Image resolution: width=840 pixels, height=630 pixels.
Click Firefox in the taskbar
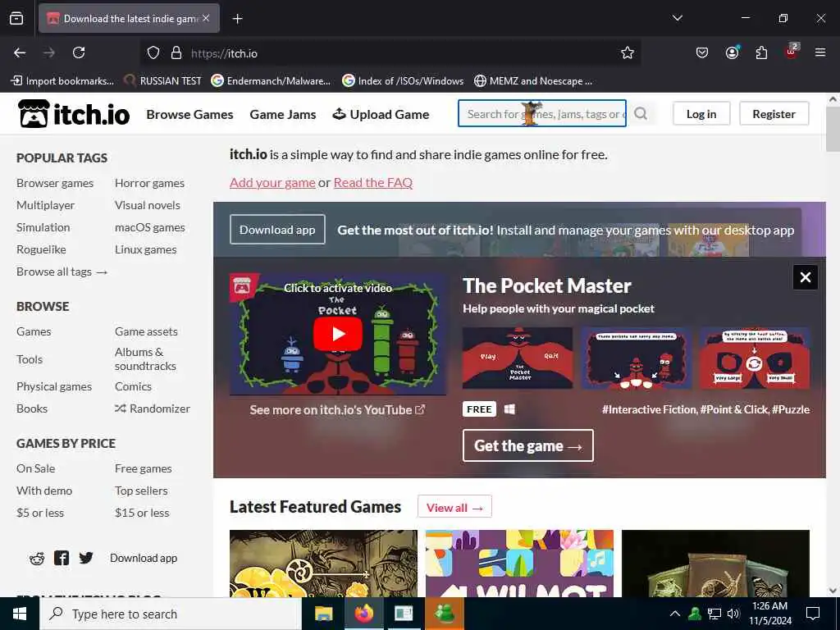(x=363, y=614)
